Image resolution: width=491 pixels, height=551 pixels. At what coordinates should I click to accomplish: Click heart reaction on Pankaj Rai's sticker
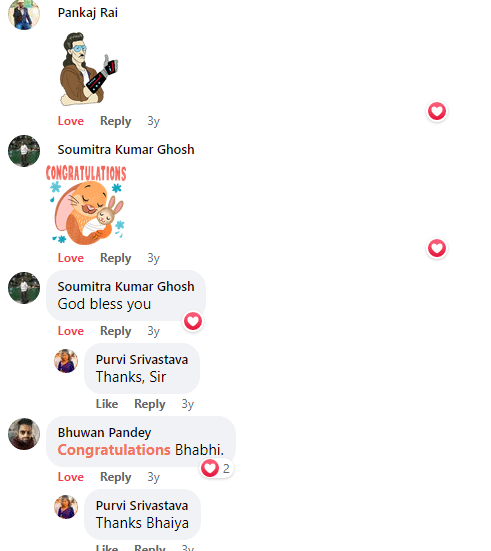tap(437, 111)
